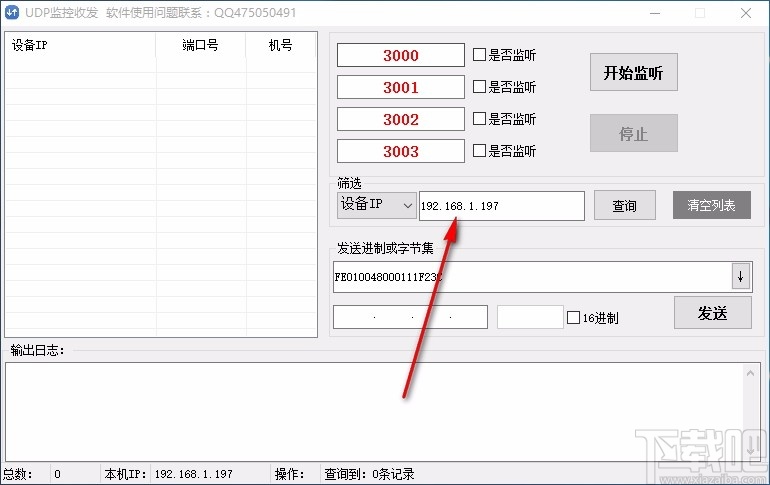This screenshot has width=770, height=485.
Task: Click the 查询 query button
Action: [x=625, y=205]
